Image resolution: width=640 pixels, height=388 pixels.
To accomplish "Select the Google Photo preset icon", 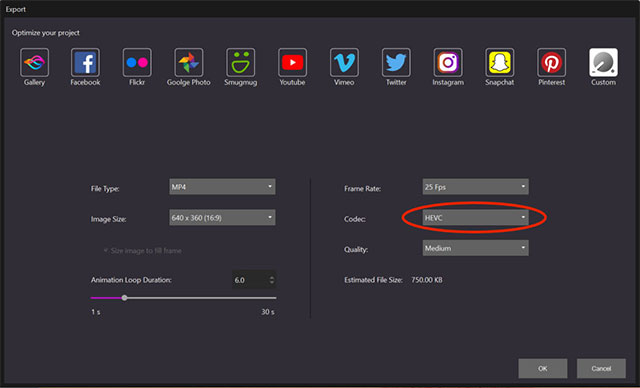I will 189,62.
